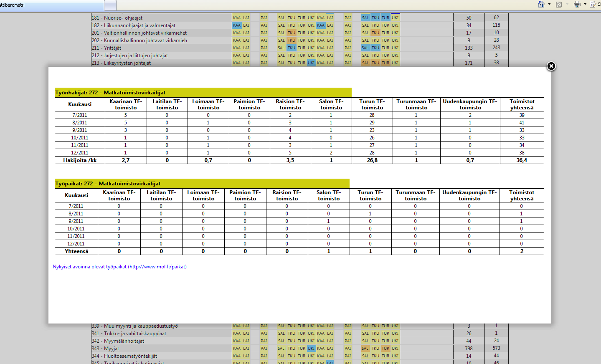Open the Nykyiset avoinna olevat työpaikat link
Image resolution: width=601 pixels, height=364 pixels.
[x=119, y=267]
